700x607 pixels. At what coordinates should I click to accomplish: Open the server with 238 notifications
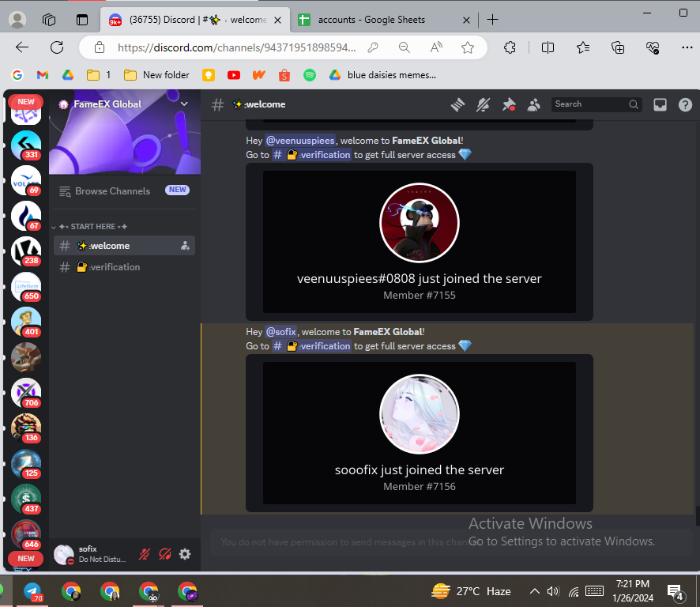(x=26, y=251)
